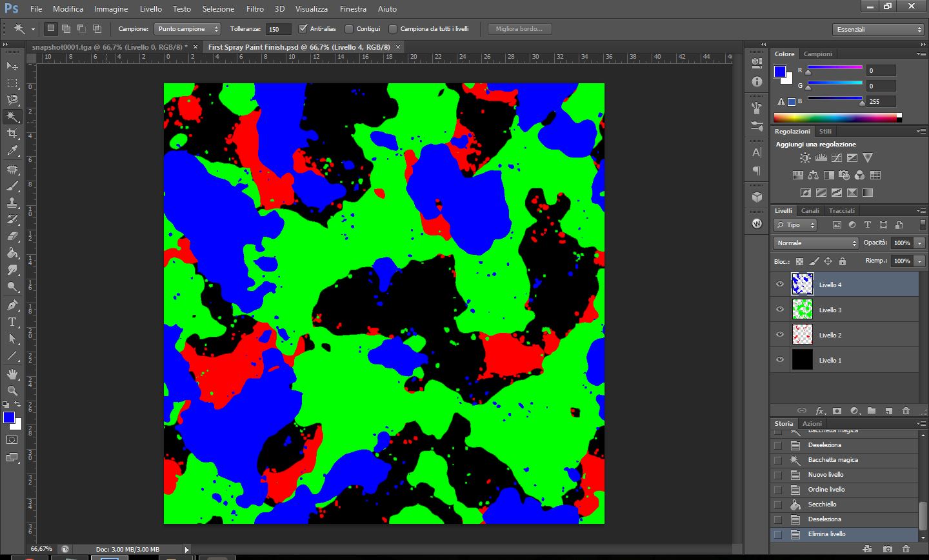Select the Crop tool
The height and width of the screenshot is (560, 929).
[12, 134]
